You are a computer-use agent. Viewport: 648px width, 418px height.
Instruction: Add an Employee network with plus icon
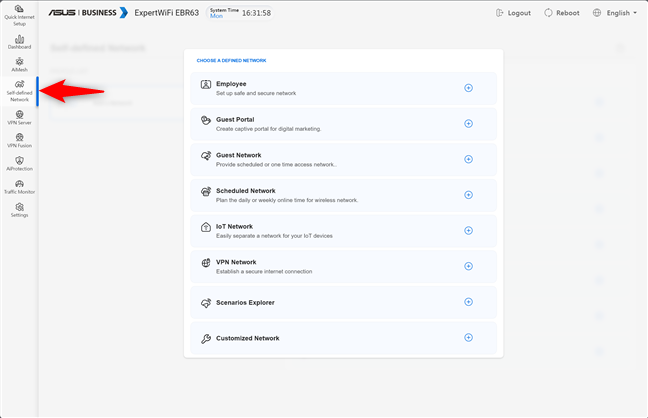(x=468, y=88)
